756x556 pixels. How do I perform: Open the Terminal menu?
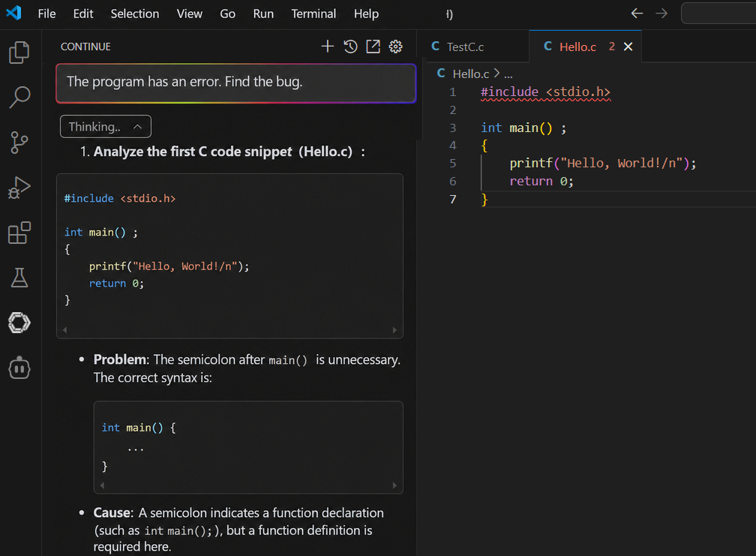313,14
